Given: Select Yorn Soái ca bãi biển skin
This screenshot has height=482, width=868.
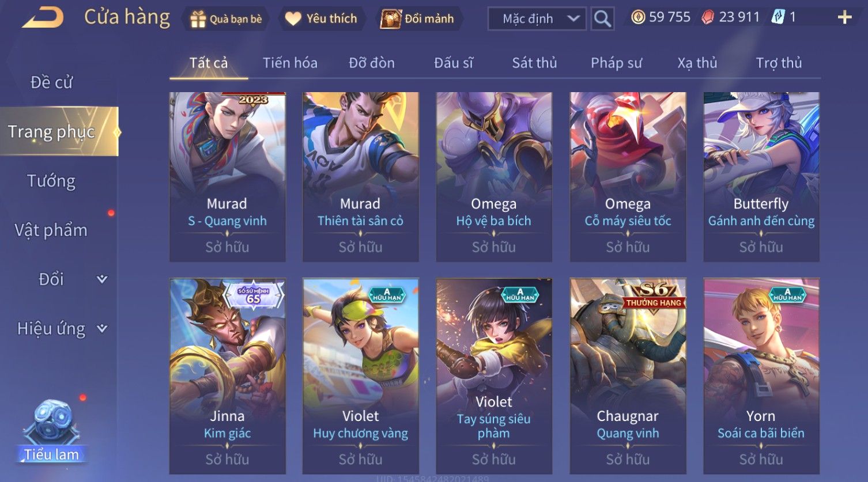Looking at the screenshot, I should [x=761, y=376].
